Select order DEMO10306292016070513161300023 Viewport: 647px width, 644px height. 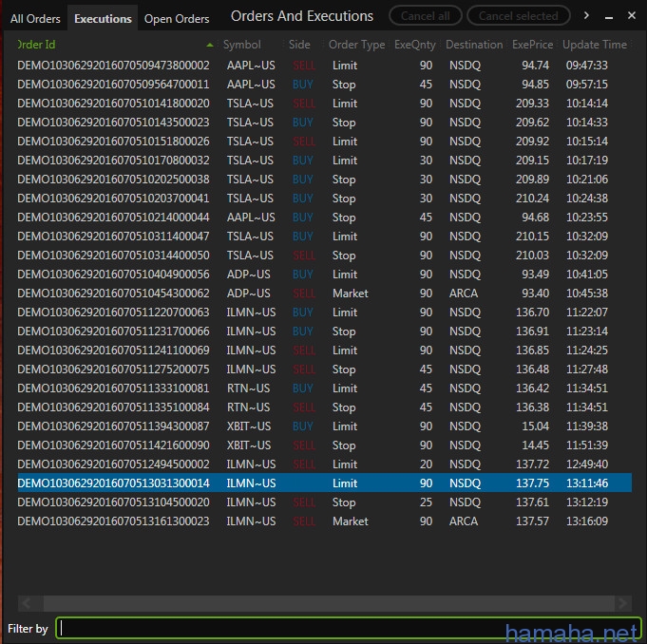click(x=324, y=521)
